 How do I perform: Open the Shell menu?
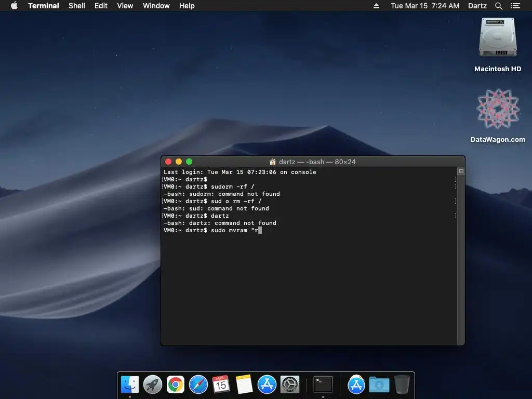77,6
